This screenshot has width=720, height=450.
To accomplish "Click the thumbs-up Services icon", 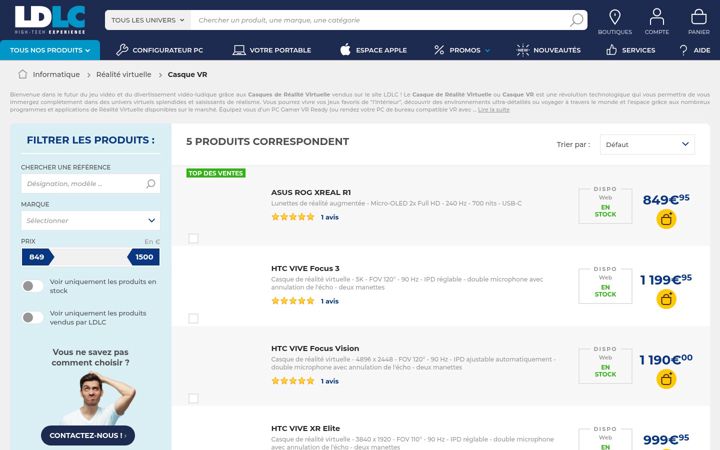I will point(611,50).
